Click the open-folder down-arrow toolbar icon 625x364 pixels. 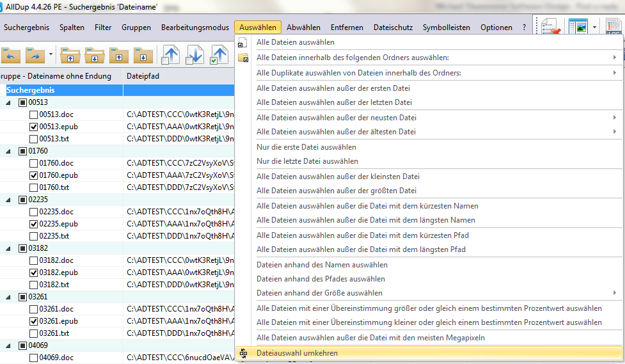tap(95, 56)
